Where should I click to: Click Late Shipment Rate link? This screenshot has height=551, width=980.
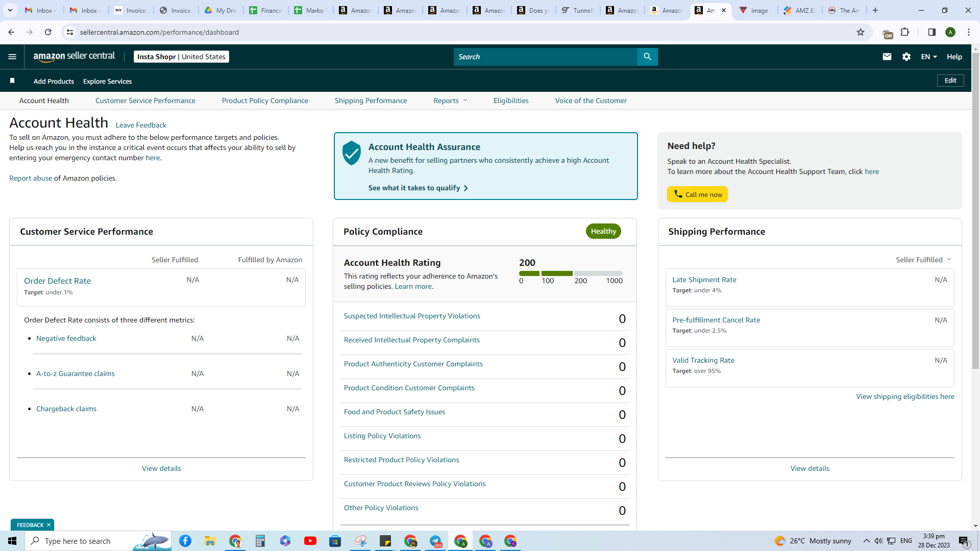[704, 280]
